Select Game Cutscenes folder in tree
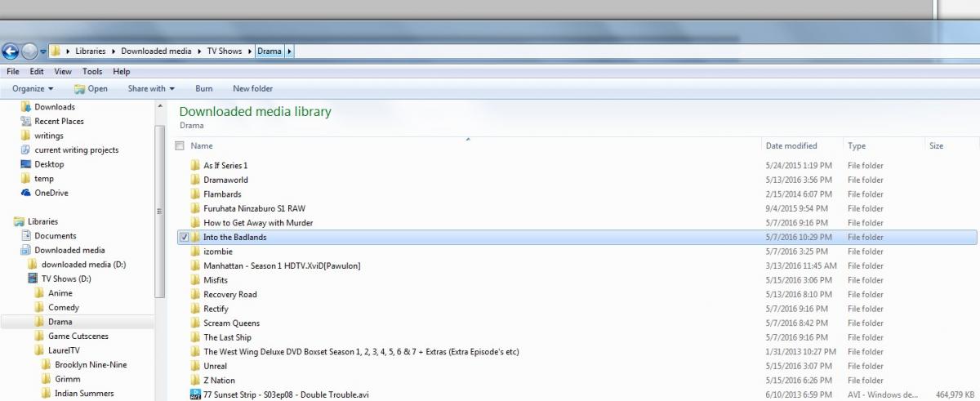 tap(78, 336)
